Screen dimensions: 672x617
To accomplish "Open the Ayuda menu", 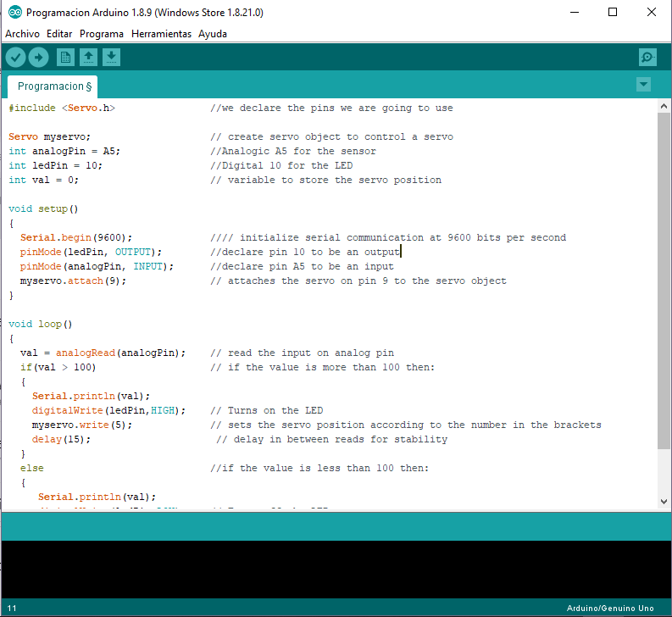I will coord(213,34).
